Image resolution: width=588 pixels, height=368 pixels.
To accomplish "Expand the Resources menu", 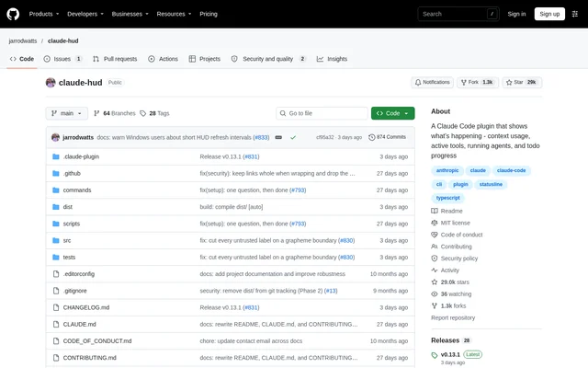I will 174,14.
